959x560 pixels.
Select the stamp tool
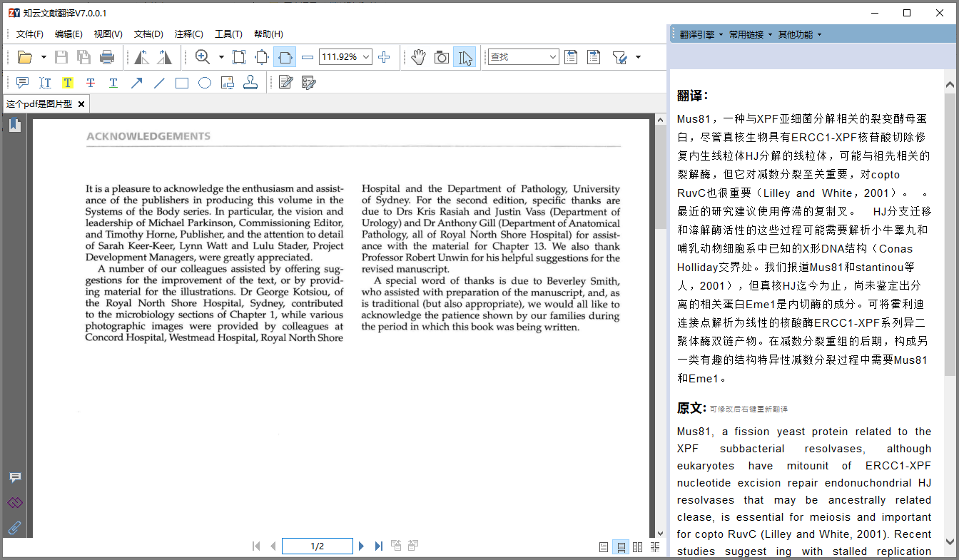coord(250,83)
